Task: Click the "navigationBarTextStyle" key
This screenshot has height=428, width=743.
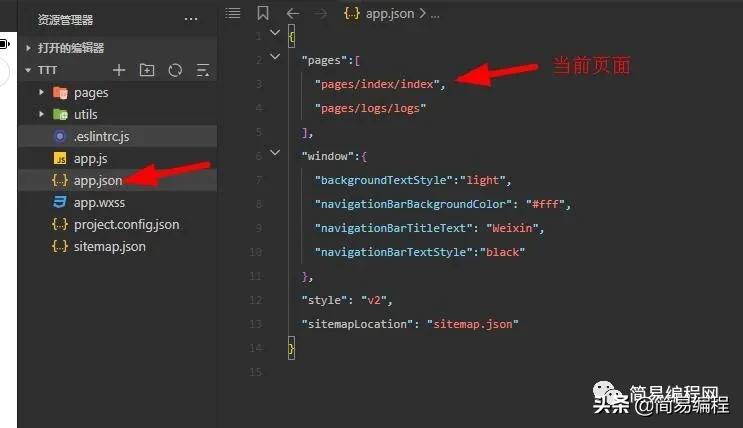Action: pos(394,252)
